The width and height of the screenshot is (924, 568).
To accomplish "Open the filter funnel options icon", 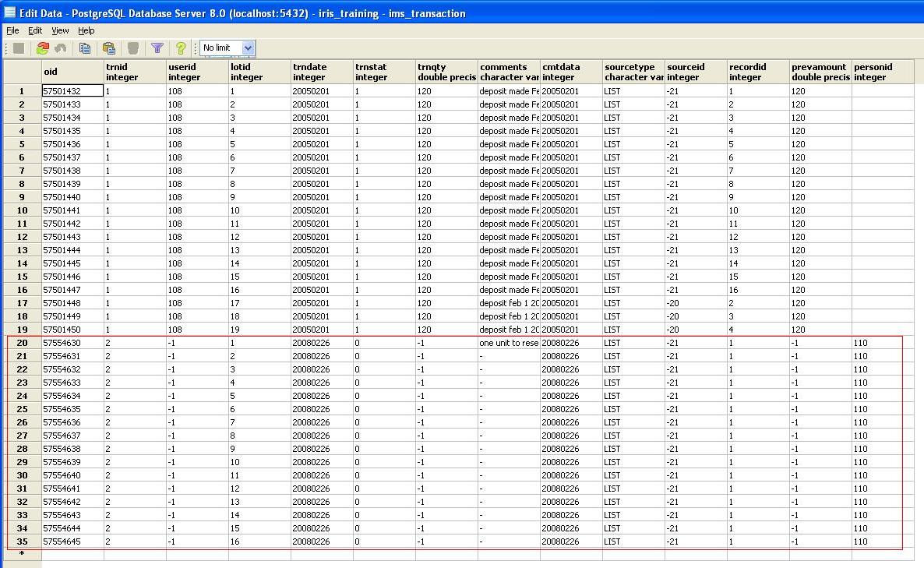I will coord(157,48).
